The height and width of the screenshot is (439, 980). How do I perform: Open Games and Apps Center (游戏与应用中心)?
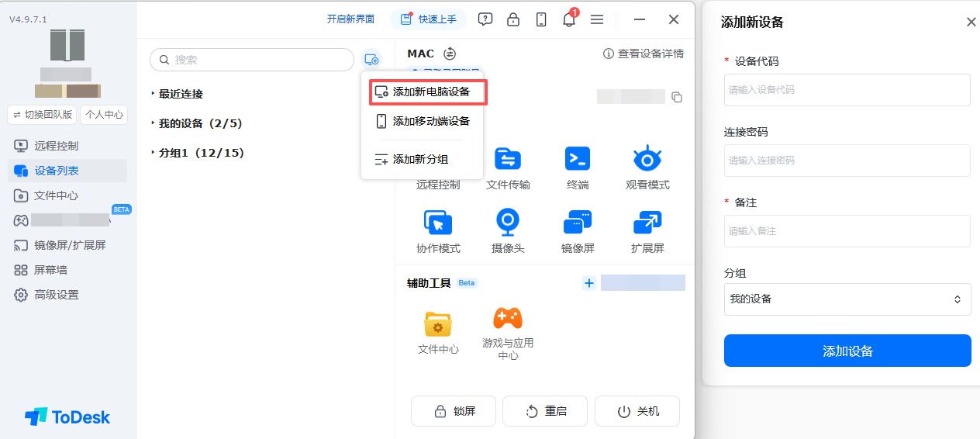[x=508, y=317]
